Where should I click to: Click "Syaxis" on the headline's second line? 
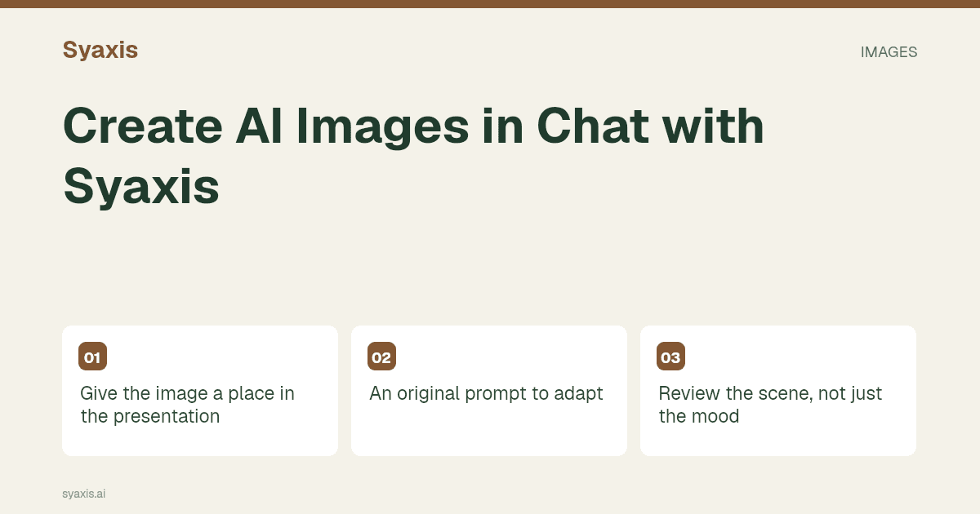(141, 185)
